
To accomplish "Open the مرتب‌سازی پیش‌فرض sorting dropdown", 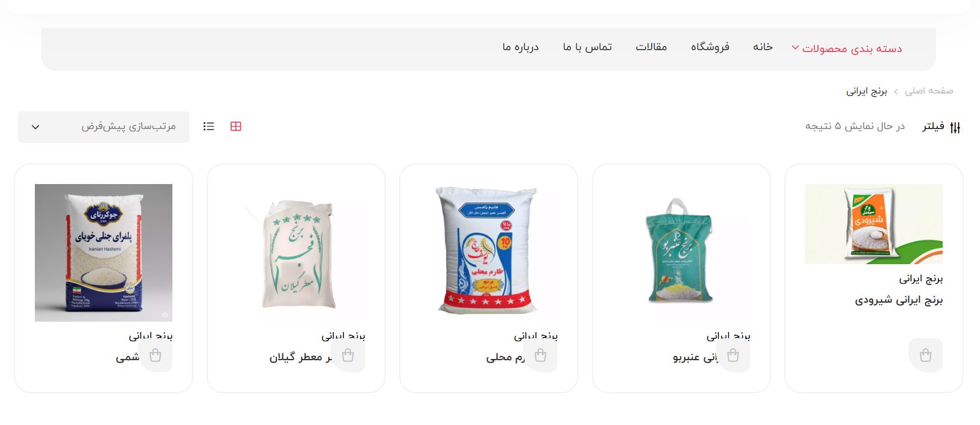I will click(103, 127).
